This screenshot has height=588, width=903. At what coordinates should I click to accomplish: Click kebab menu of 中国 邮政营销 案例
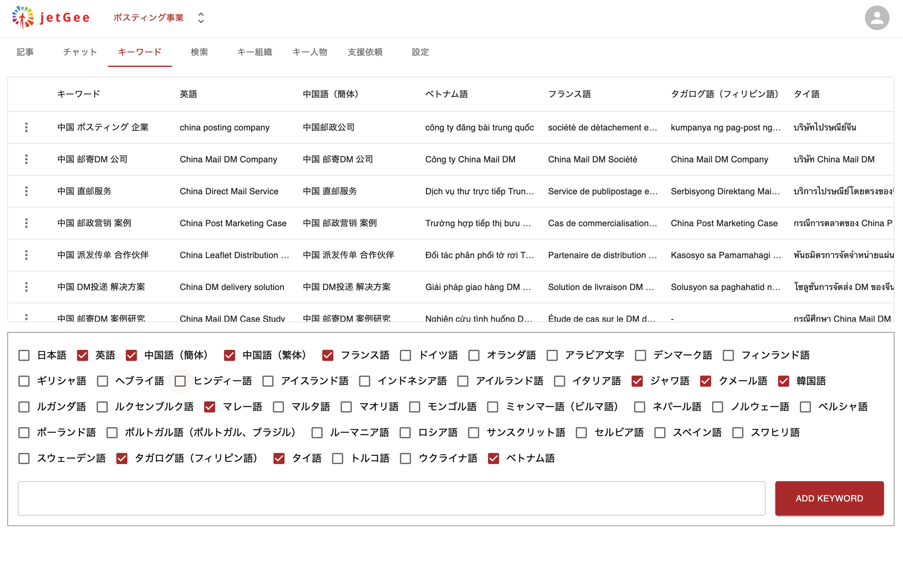pos(26,223)
